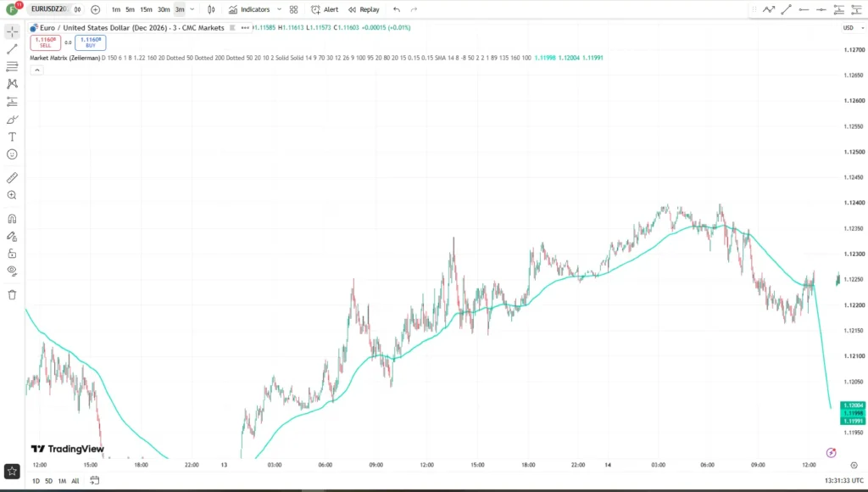The image size is (868, 492).
Task: Set the chart range to 1D
Action: click(x=36, y=481)
